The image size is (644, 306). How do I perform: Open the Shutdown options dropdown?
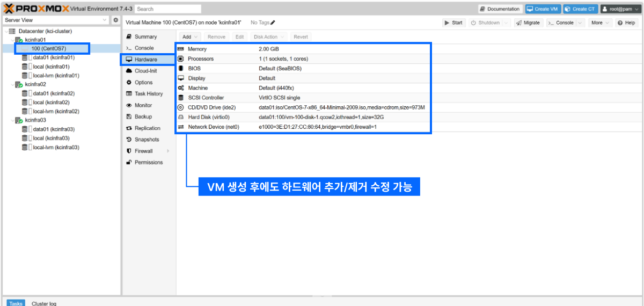click(x=507, y=23)
